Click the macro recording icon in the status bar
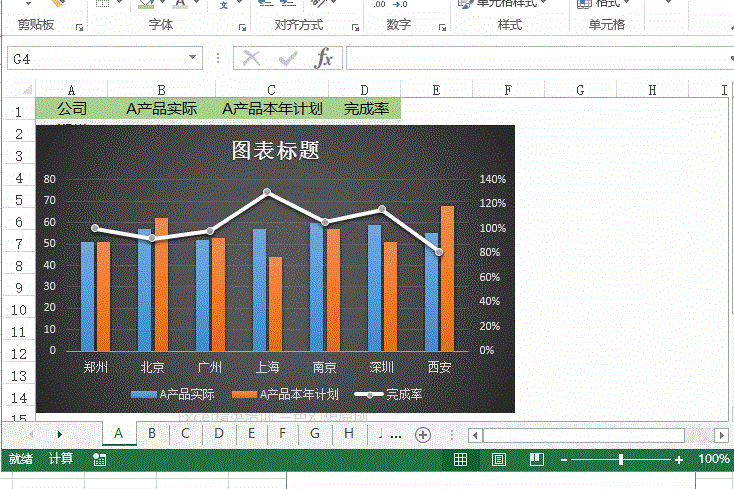Viewport: 734px width, 489px height. pyautogui.click(x=99, y=460)
